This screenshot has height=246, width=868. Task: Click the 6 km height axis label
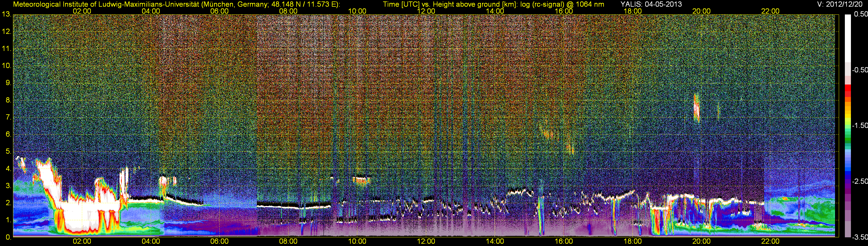click(8, 134)
